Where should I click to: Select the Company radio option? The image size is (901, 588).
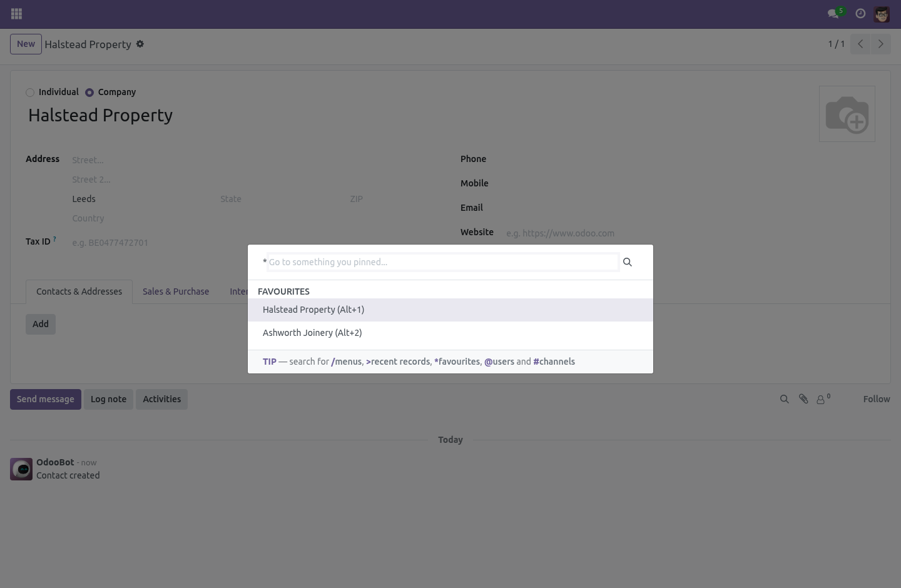89,93
